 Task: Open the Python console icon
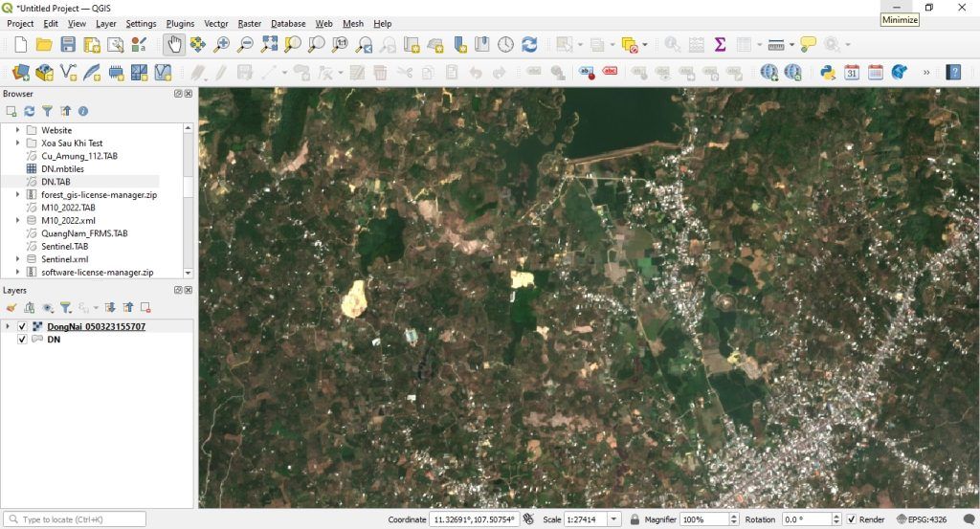(x=828, y=72)
